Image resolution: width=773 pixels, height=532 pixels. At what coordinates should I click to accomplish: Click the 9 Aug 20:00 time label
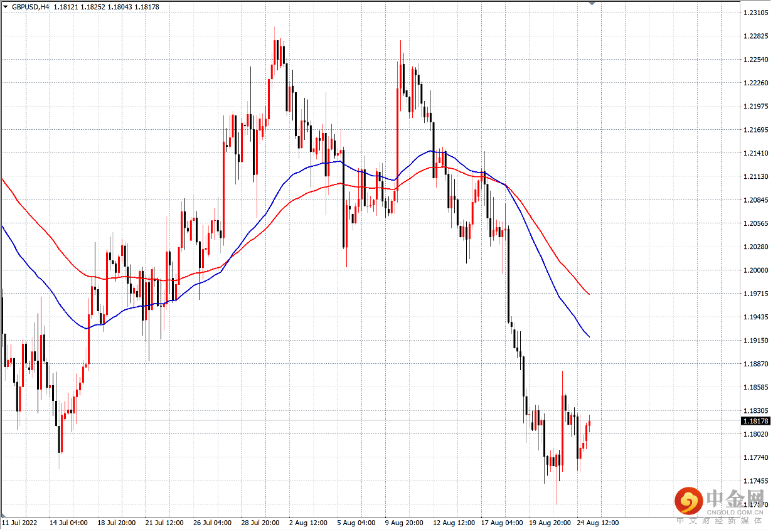click(404, 523)
